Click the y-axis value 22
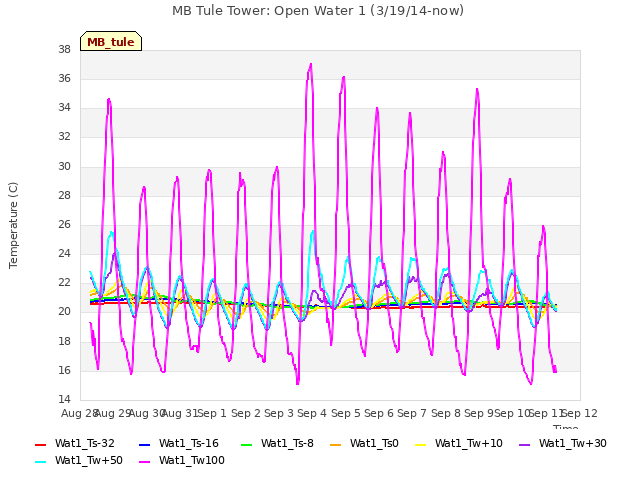Image resolution: width=640 pixels, height=480 pixels. click(64, 283)
